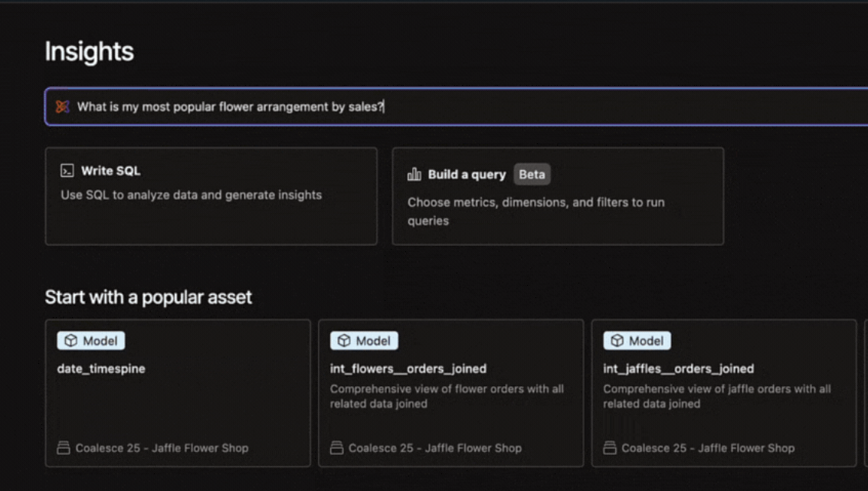Click the project icon under int_jaffles__orders_joined
This screenshot has height=491, width=868.
pyautogui.click(x=610, y=447)
